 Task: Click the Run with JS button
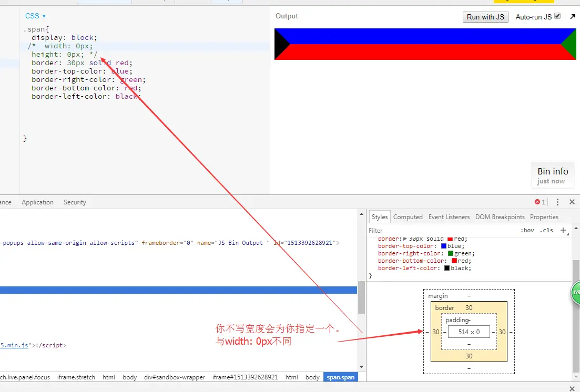(x=485, y=17)
